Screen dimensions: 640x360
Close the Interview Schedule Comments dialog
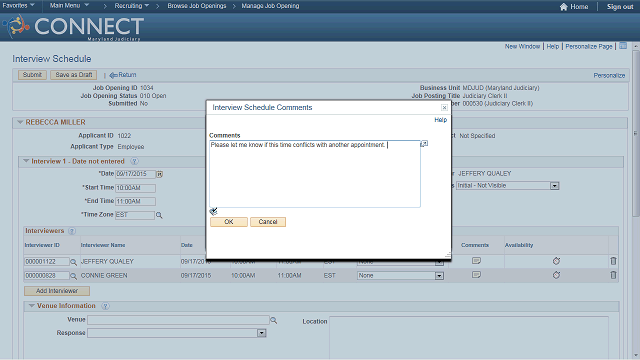[444, 108]
